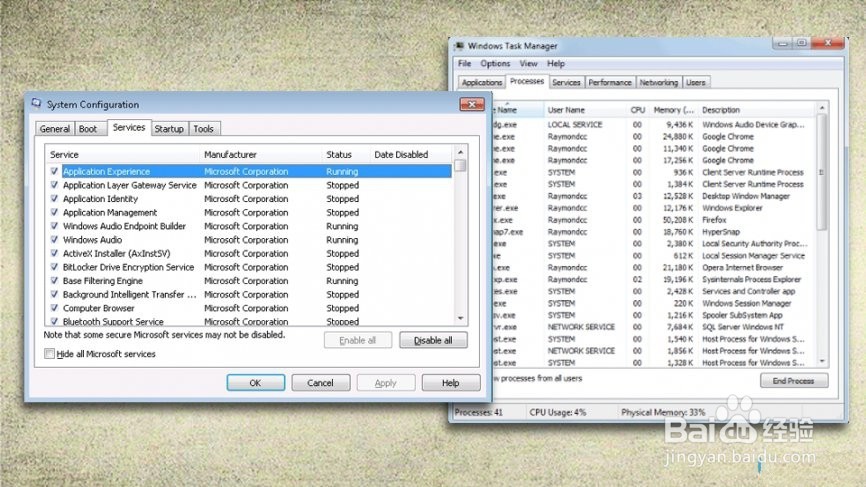Toggle the Application Identity service checkbox
The width and height of the screenshot is (866, 487).
tap(54, 199)
